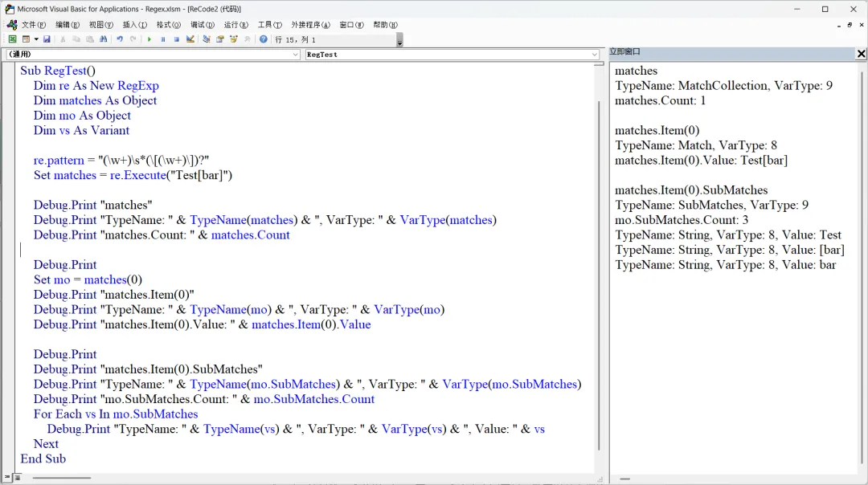Click the 'End Sub' line
The height and width of the screenshot is (485, 868).
(43, 459)
